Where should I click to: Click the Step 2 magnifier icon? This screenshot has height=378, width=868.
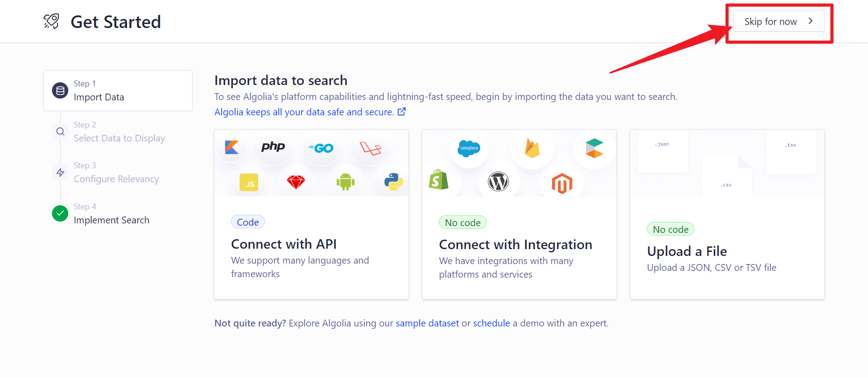point(60,132)
